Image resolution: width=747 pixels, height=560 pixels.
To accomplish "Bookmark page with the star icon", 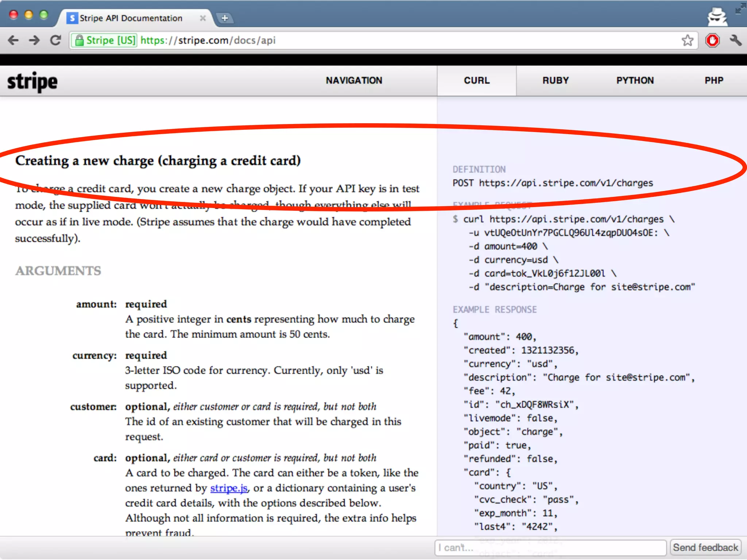I will [687, 40].
